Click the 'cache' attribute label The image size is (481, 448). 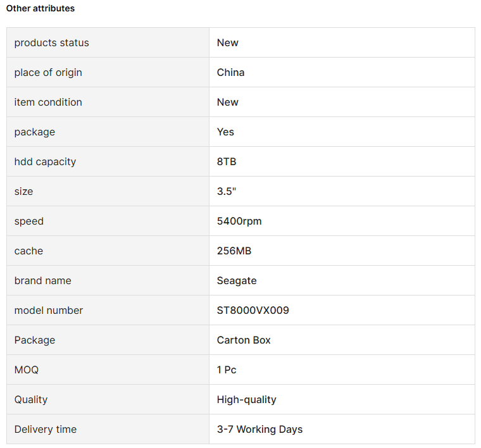pyautogui.click(x=28, y=251)
